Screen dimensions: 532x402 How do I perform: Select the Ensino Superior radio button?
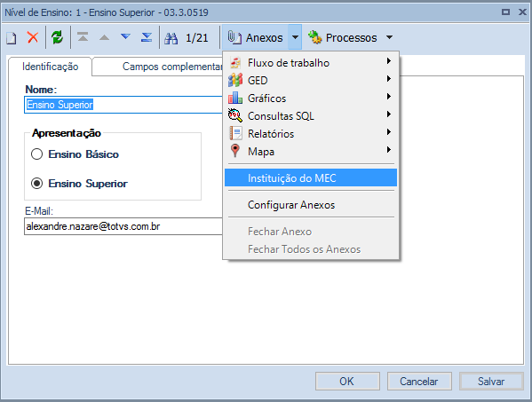click(37, 184)
